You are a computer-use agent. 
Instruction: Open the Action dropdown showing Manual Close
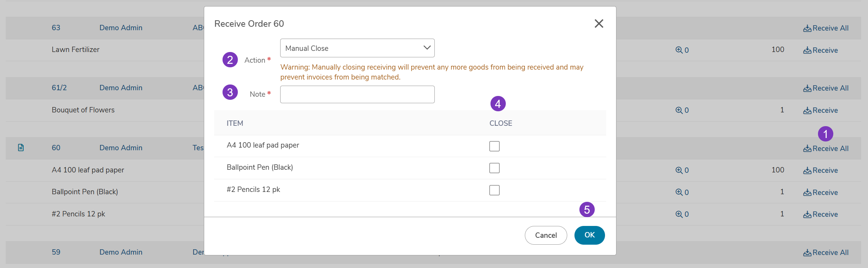(x=357, y=48)
